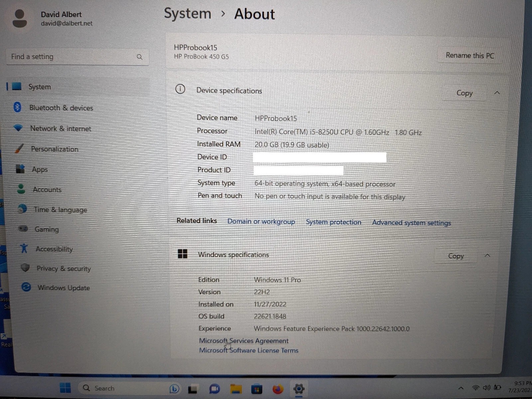Go back to System in breadcrumb
The height and width of the screenshot is (399, 532).
(188, 14)
